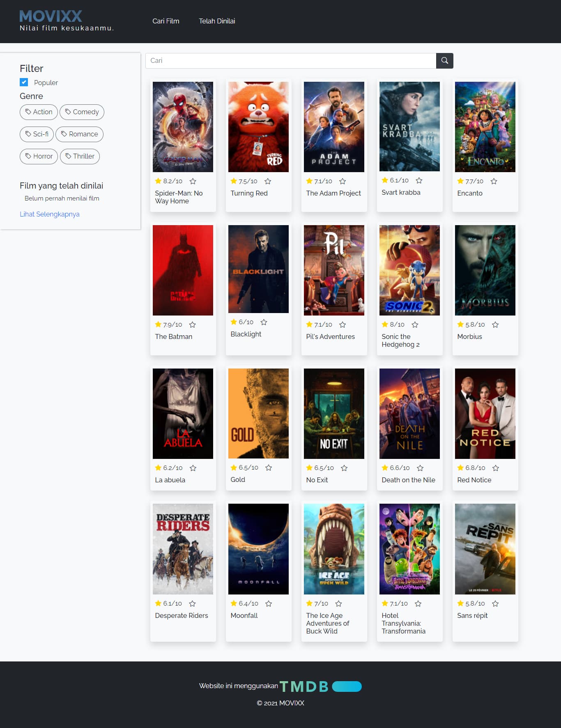
Task: Rate Spider-Man: No Way Home star outline
Action: click(x=193, y=181)
